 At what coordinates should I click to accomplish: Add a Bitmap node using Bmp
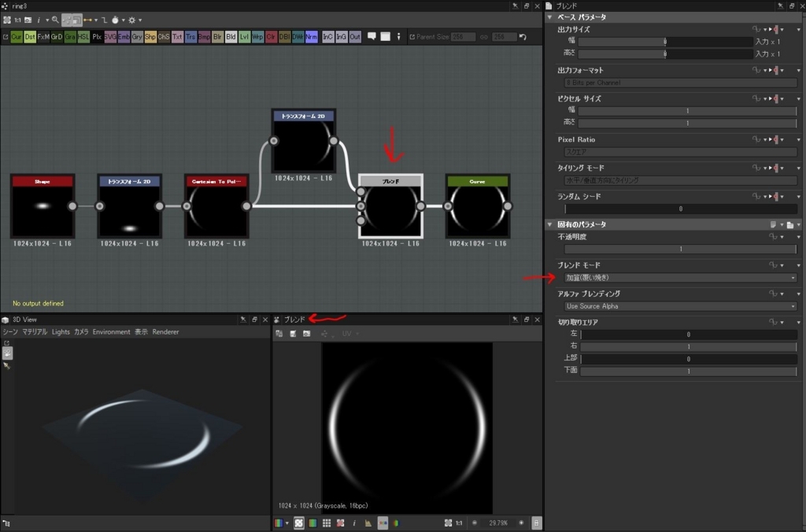point(204,37)
